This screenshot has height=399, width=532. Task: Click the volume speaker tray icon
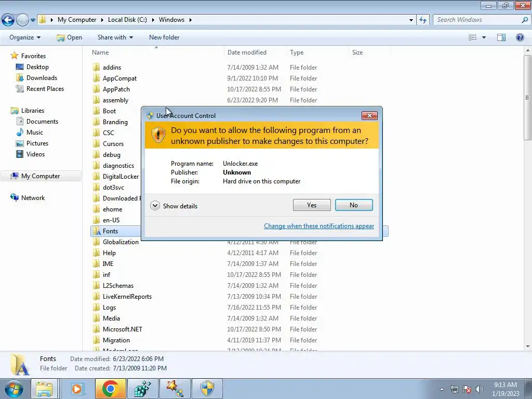pyautogui.click(x=479, y=389)
